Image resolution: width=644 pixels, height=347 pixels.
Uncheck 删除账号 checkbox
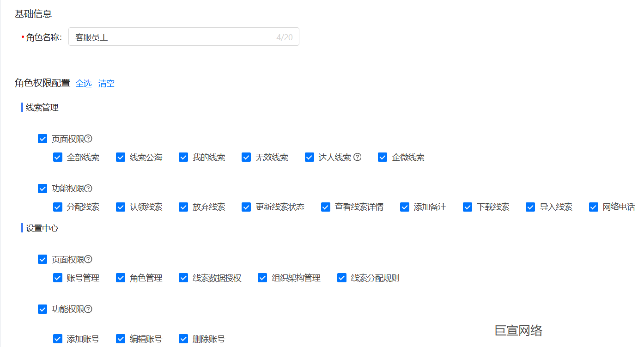pos(183,339)
